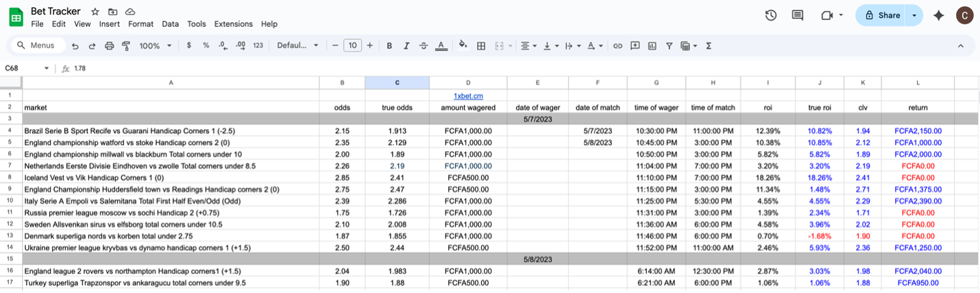Open the Help menu

[269, 24]
